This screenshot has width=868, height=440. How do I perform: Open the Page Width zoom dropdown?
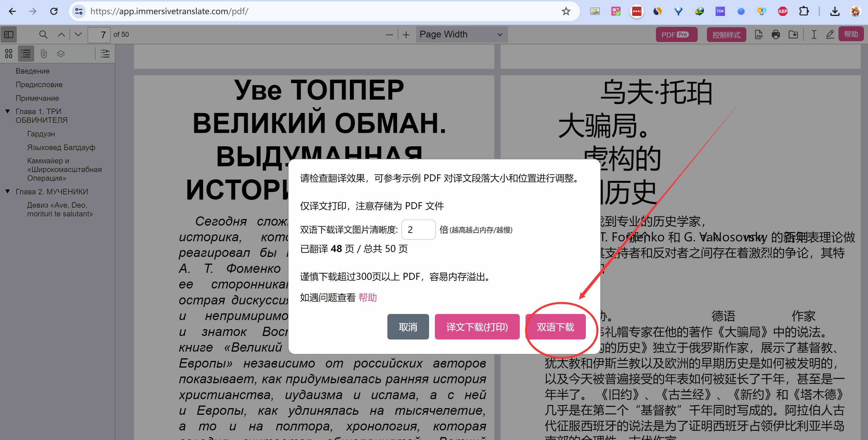pyautogui.click(x=461, y=34)
